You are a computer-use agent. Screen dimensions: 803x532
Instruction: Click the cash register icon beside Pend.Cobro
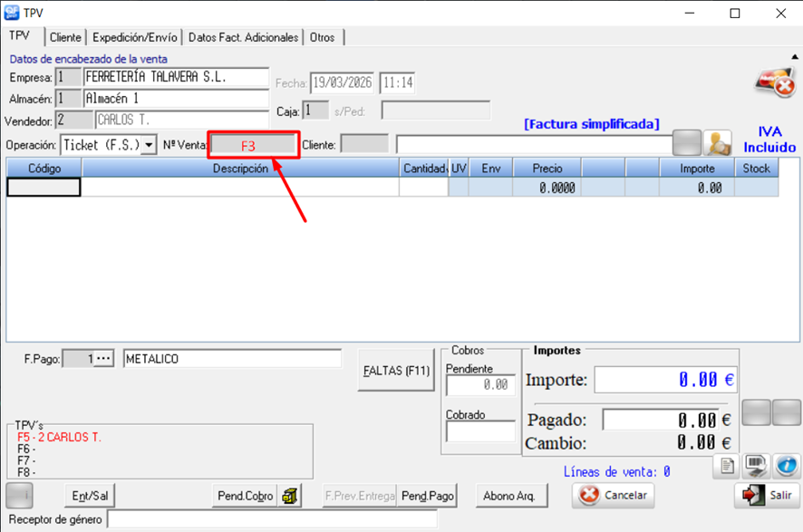tap(291, 496)
